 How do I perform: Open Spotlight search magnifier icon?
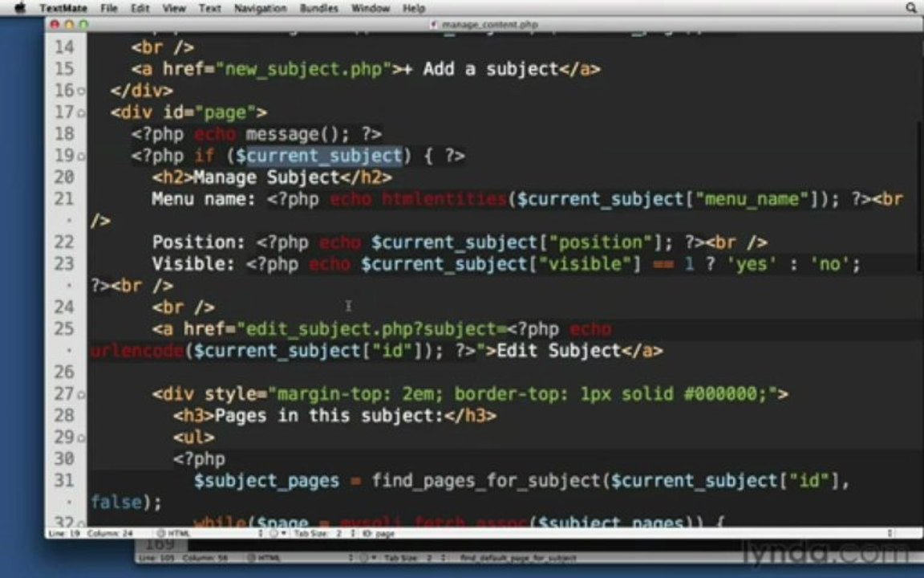(910, 8)
